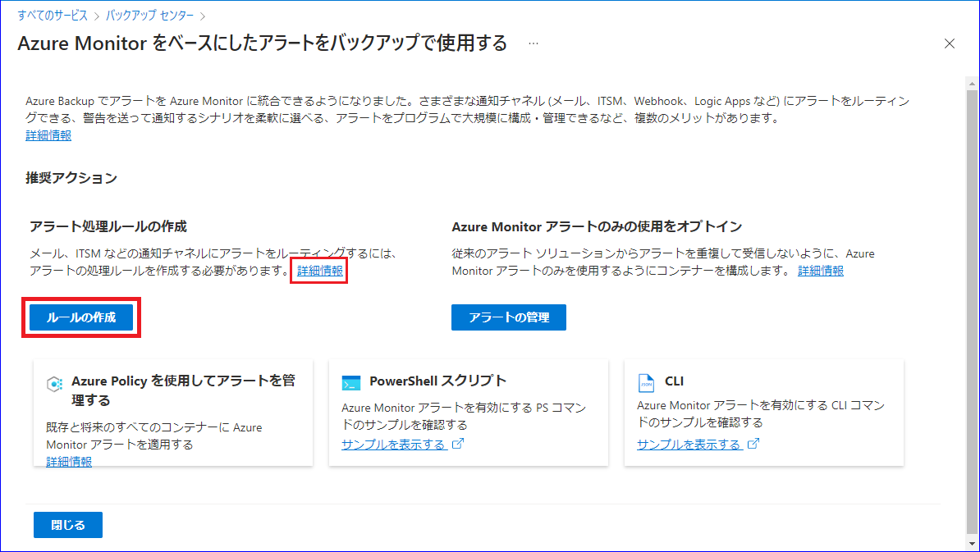Open 詳細情報 link for Azure Monitor アラートのみ opt-in
Image resolution: width=980 pixels, height=552 pixels.
[821, 271]
